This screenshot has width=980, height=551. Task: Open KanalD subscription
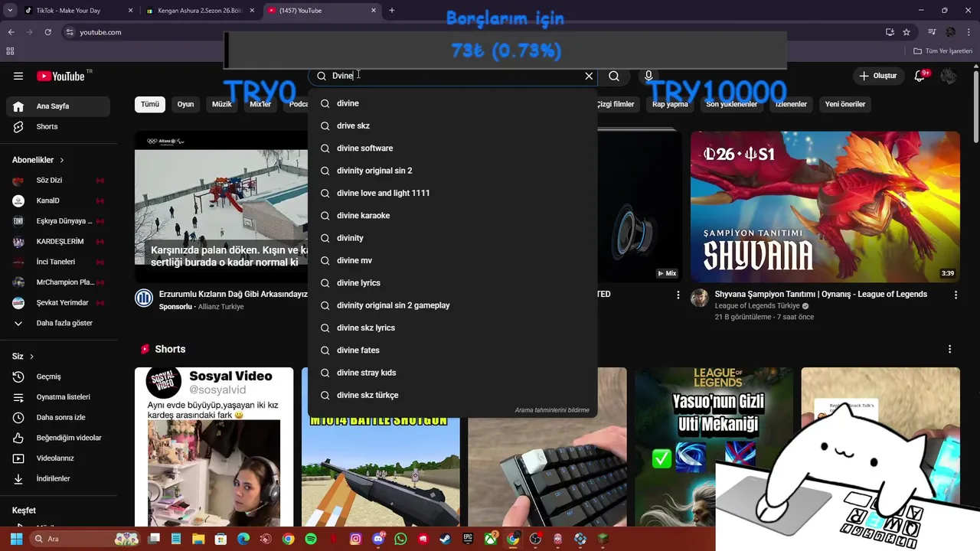[x=58, y=201]
